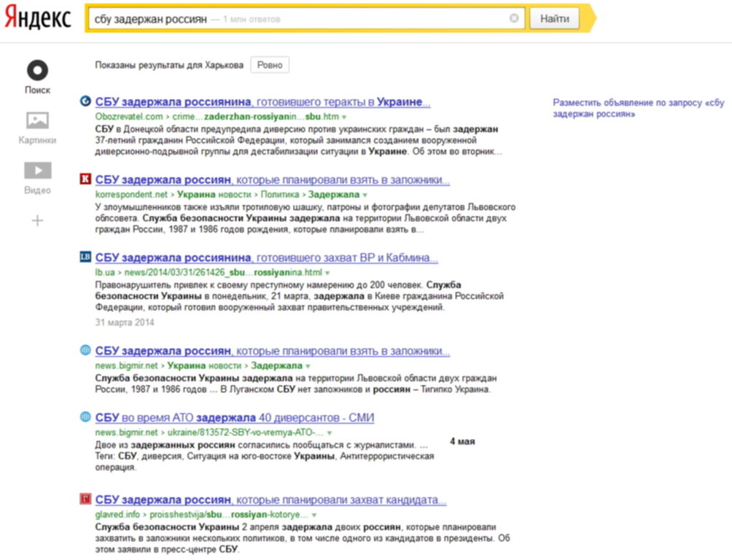Expand dropdown arrow after Obozrevatel.com URL
This screenshot has height=560, width=732.
pyautogui.click(x=344, y=117)
